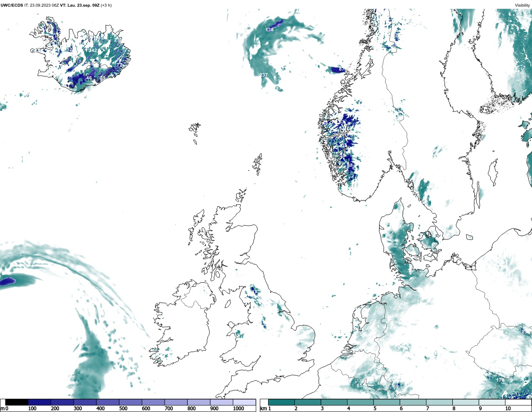532x412 pixels.
Task: Click the 'Visibility' title text
Action: coord(522,5)
